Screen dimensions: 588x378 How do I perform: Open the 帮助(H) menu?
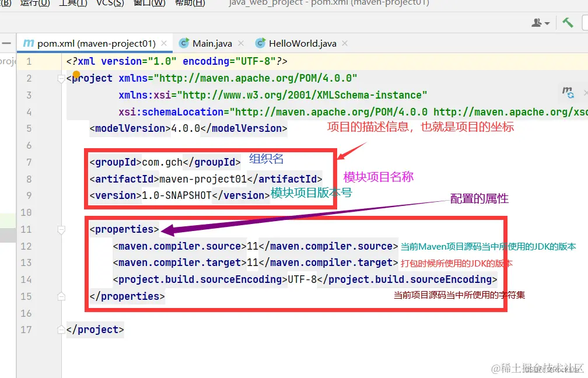click(190, 3)
